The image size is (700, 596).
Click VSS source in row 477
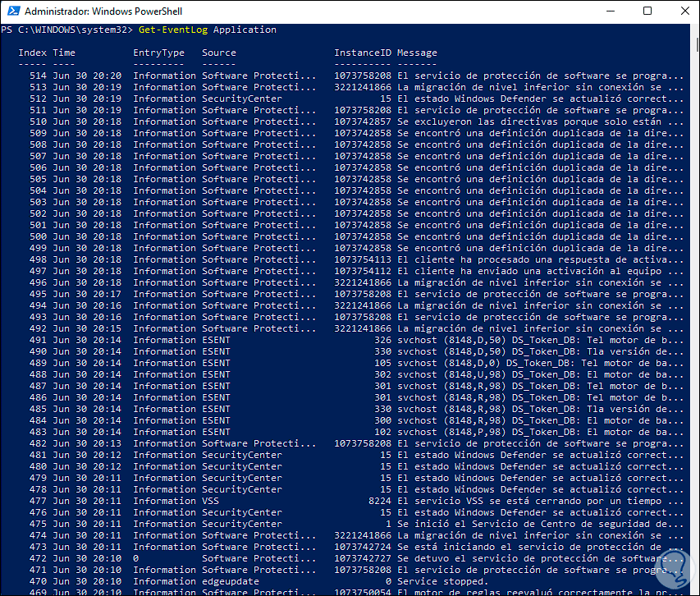pos(210,501)
